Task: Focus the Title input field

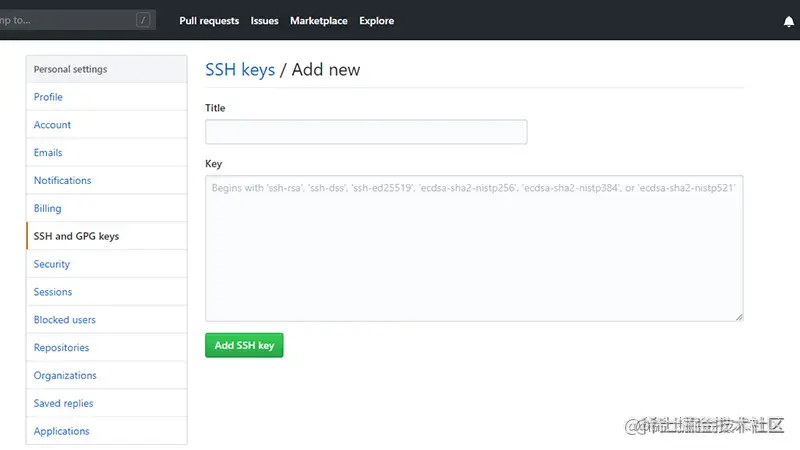Action: (366, 132)
